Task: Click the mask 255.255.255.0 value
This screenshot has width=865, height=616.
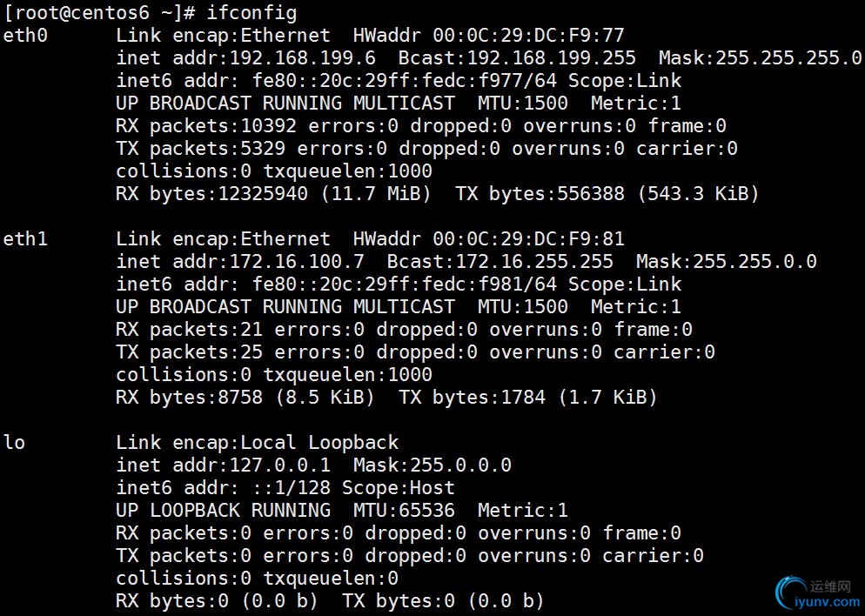Action: point(788,58)
